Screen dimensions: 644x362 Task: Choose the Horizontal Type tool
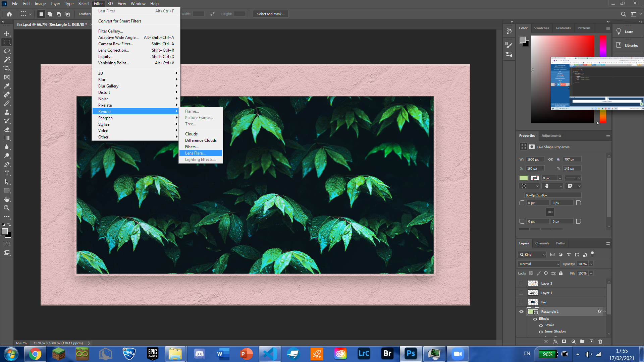click(x=7, y=173)
